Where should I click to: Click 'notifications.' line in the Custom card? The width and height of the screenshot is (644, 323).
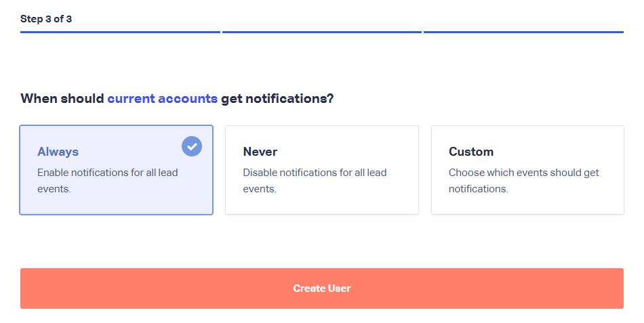[x=478, y=189]
